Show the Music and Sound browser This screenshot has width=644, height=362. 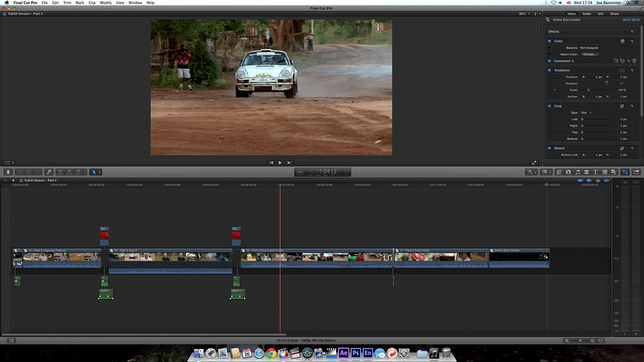(x=577, y=172)
